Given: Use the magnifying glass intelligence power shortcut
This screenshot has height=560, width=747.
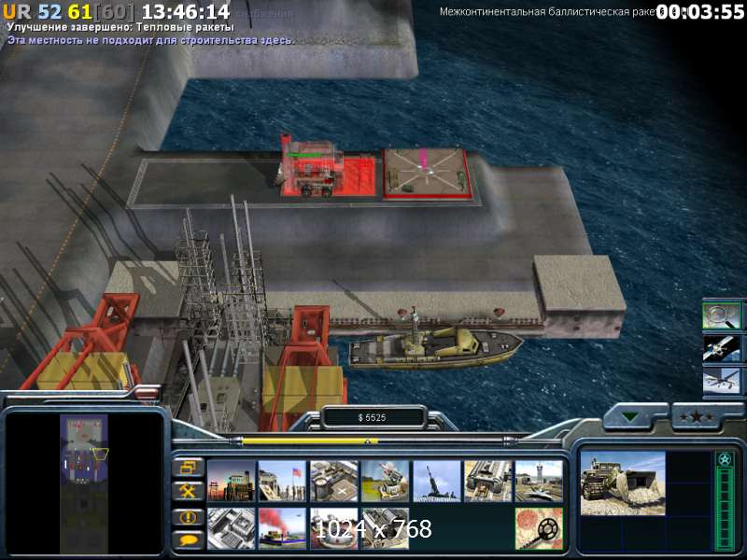Looking at the screenshot, I should tap(721, 315).
